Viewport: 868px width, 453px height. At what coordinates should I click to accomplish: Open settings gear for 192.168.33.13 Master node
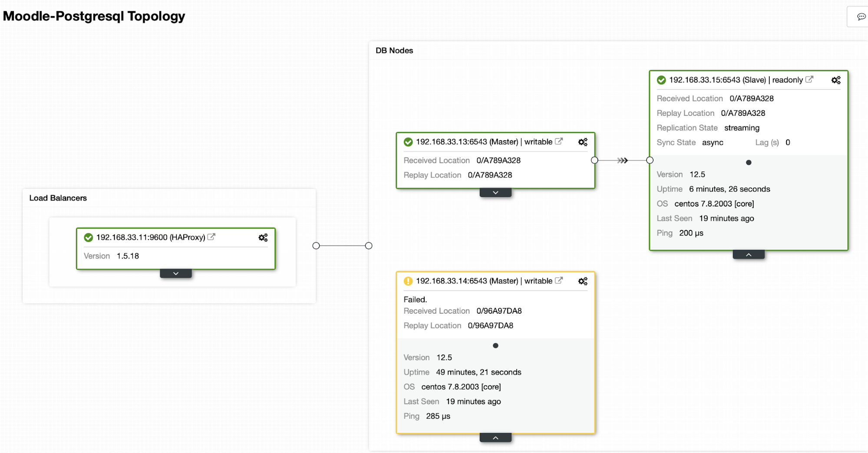point(583,142)
